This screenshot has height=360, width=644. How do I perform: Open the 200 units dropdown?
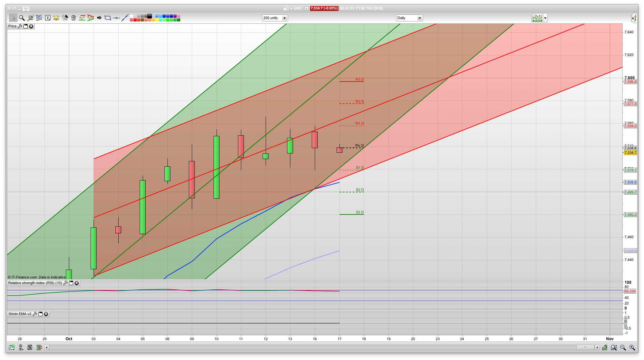click(275, 18)
